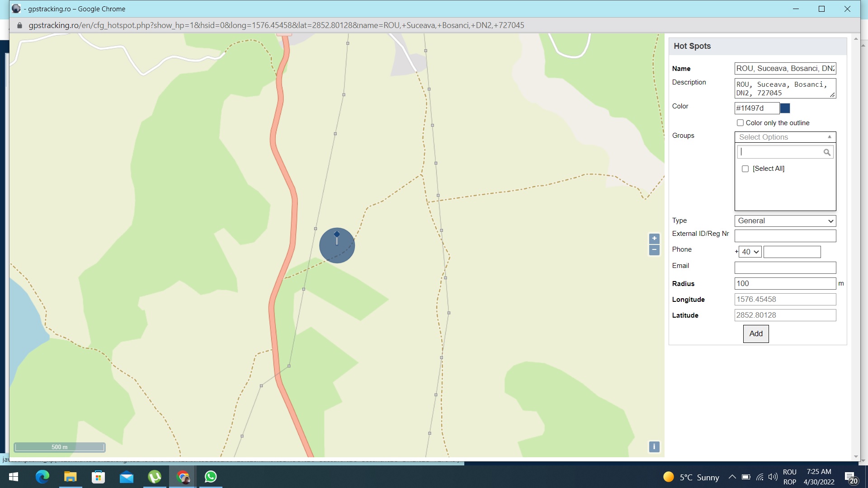Open File Explorer from taskbar
This screenshot has height=488, width=868.
(71, 477)
